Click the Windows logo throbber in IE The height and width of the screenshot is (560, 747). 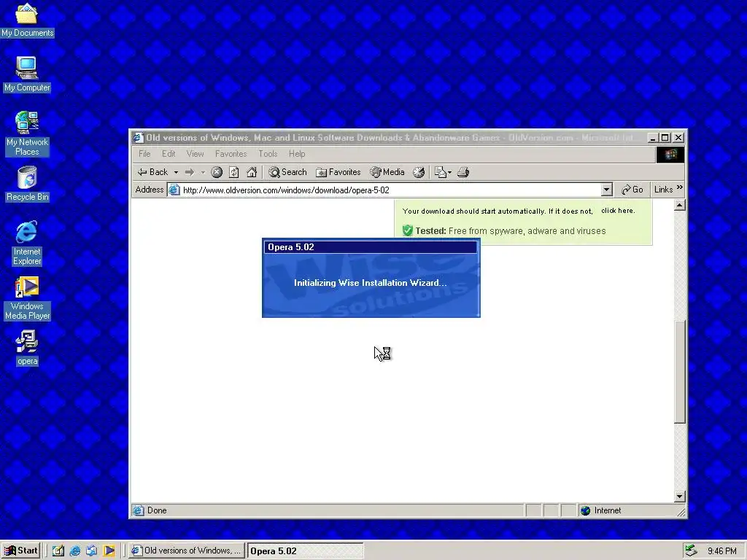click(670, 155)
